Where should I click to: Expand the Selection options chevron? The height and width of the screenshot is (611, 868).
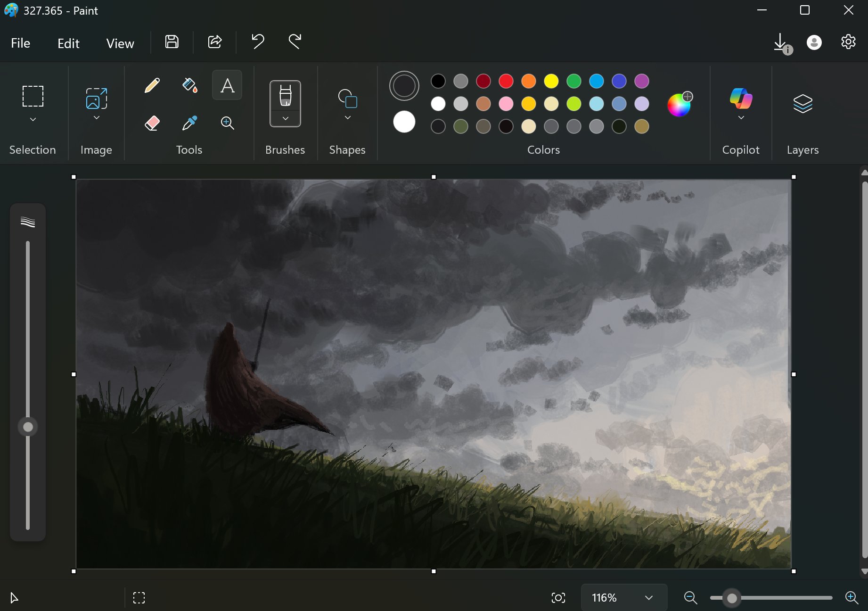[33, 120]
